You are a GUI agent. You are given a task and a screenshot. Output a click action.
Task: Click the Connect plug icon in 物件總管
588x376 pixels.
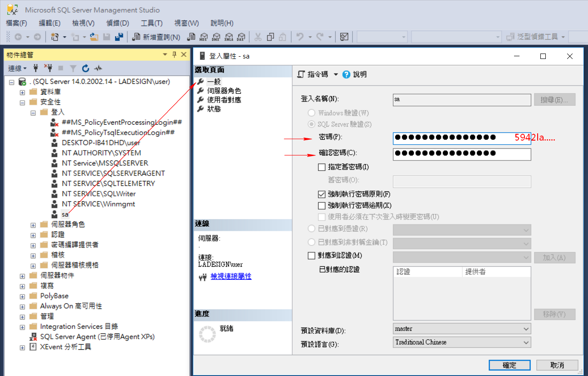point(35,68)
